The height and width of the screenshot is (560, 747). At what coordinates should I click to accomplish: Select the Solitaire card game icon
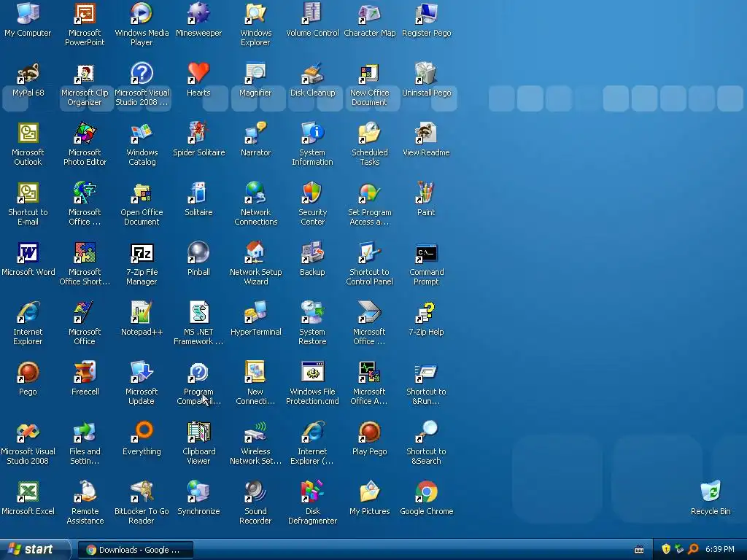point(198,192)
